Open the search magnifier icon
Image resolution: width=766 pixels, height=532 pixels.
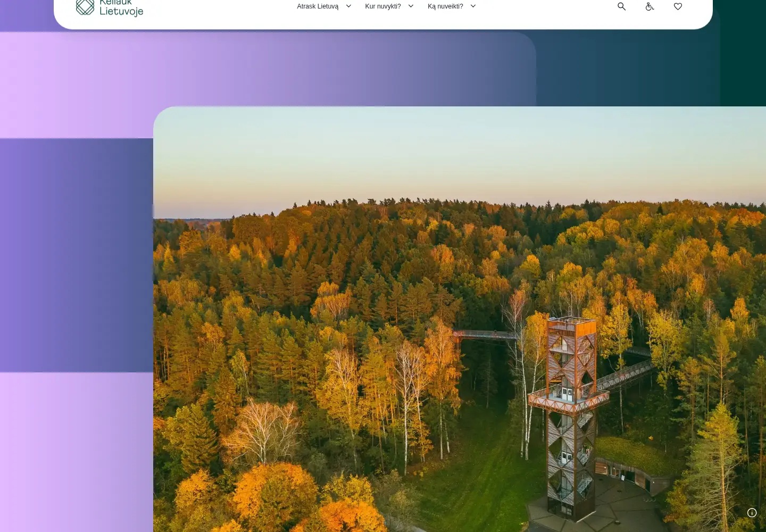[x=621, y=6]
